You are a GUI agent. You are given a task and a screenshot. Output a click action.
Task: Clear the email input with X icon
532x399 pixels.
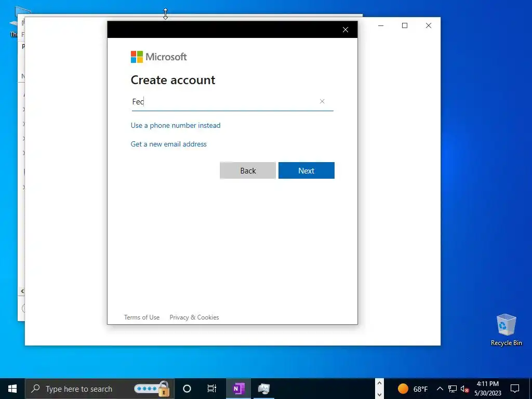tap(322, 101)
